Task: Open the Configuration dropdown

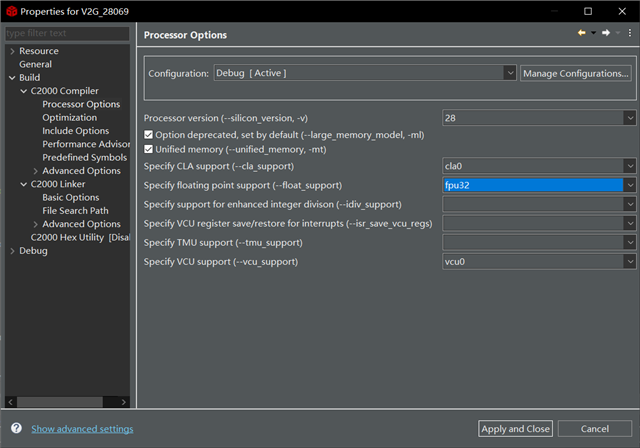Action: click(x=509, y=73)
